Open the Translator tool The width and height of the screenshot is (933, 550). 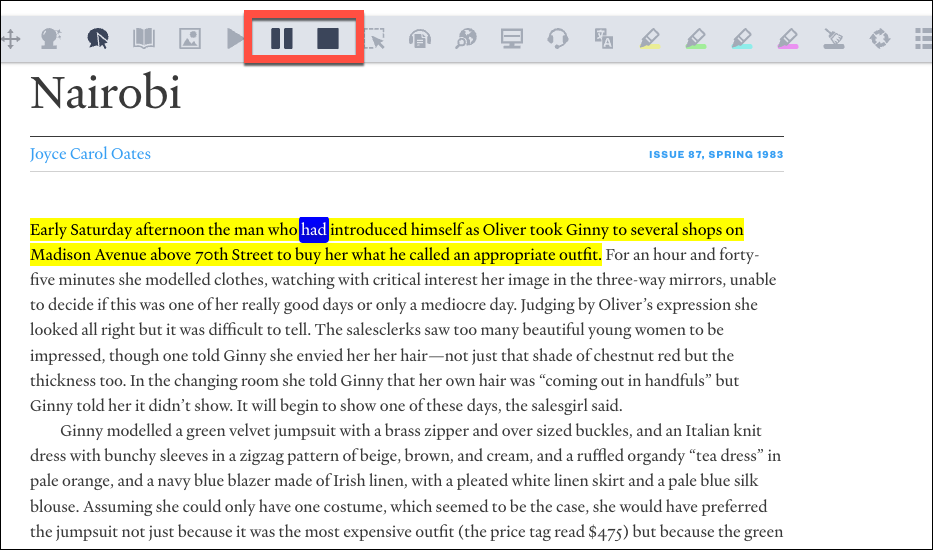(x=604, y=39)
